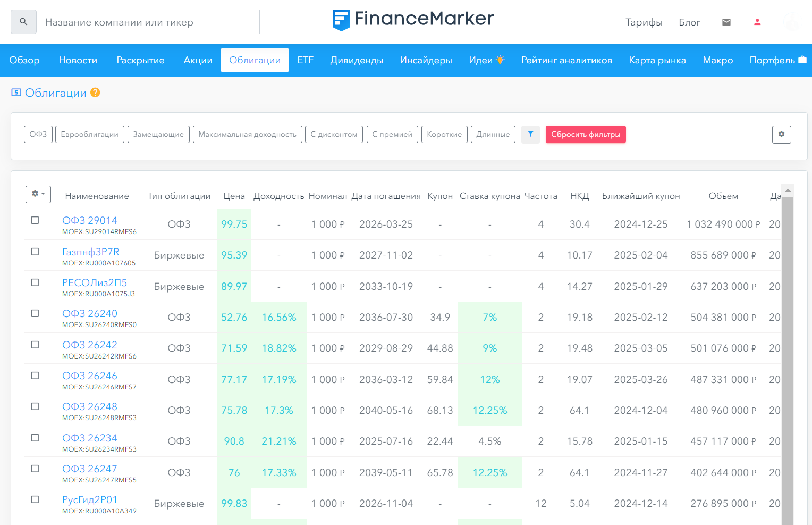Open the ОФЗ 29014 bond link
The height and width of the screenshot is (525, 812).
(x=89, y=220)
